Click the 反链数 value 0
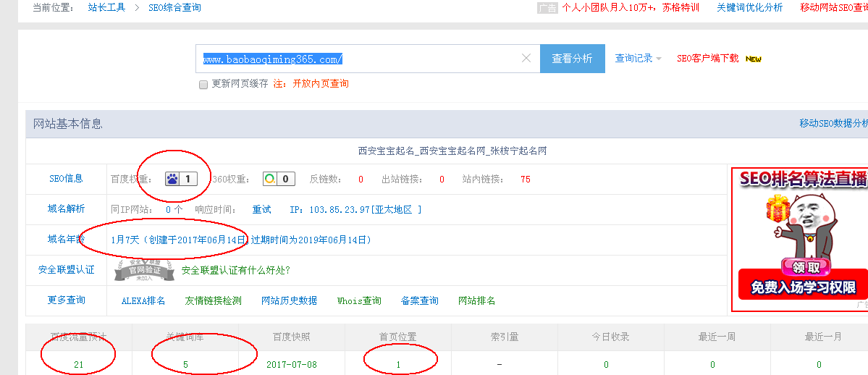 pos(361,180)
